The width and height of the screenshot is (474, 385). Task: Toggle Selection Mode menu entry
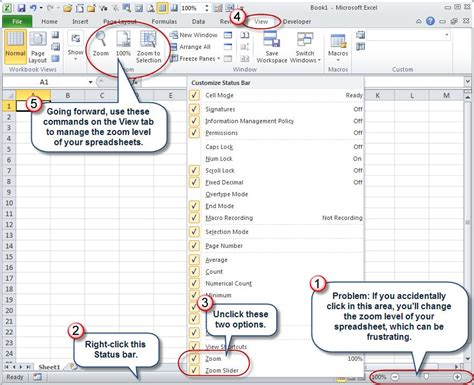[276, 232]
